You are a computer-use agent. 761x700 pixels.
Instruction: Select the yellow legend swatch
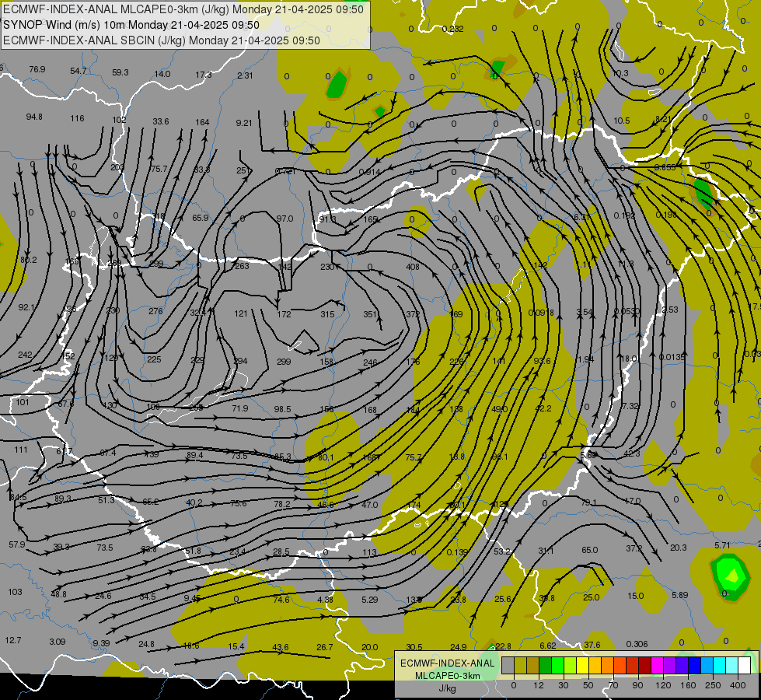click(x=582, y=666)
